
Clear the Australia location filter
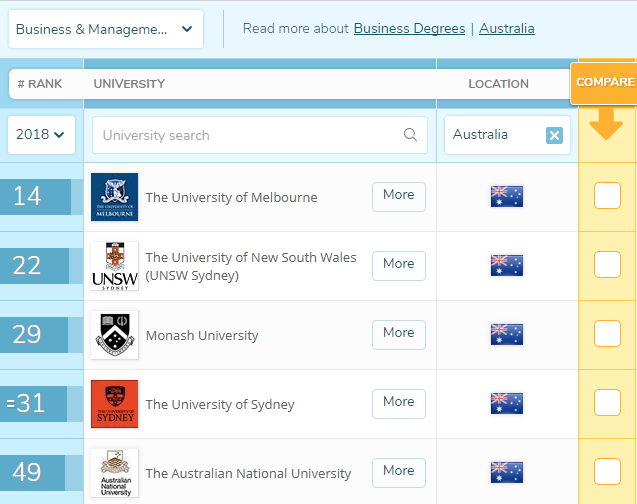coord(554,135)
